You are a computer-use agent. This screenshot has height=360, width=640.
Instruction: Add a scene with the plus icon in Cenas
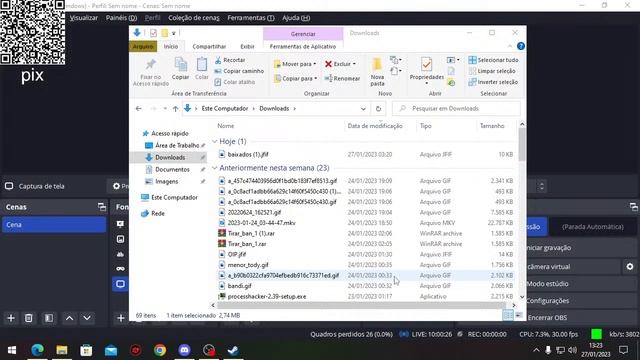pos(11,318)
